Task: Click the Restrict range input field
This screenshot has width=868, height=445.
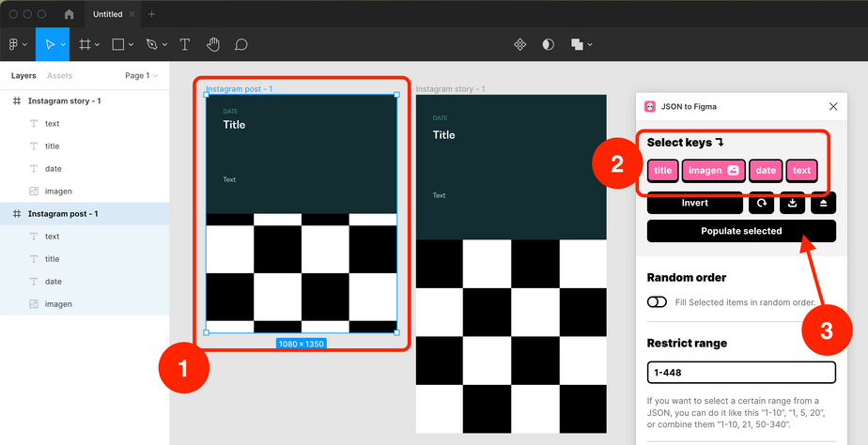Action: 741,373
